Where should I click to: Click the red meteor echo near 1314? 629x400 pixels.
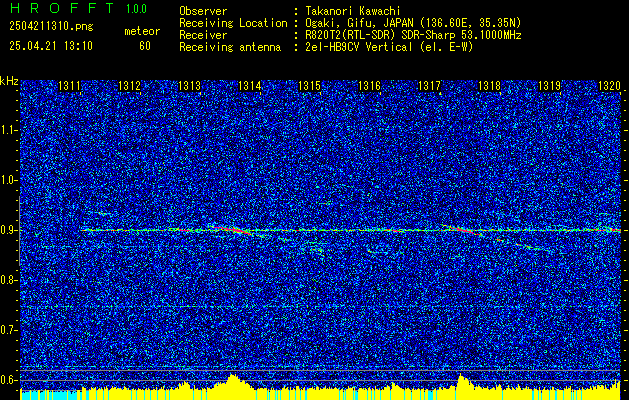pyautogui.click(x=232, y=230)
